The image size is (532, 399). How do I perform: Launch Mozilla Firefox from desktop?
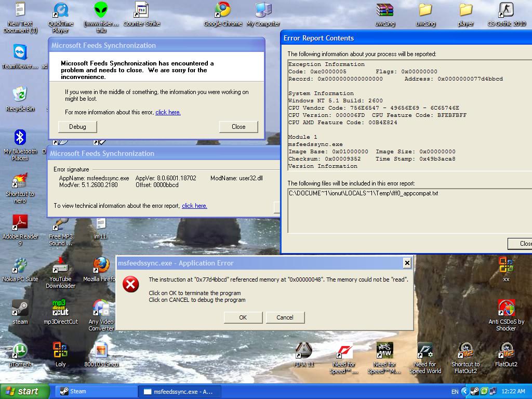click(x=100, y=270)
